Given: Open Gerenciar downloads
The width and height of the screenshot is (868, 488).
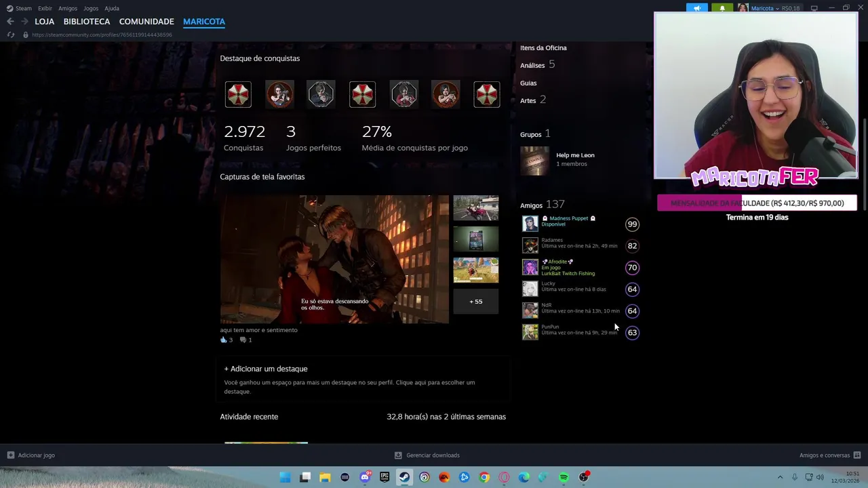Looking at the screenshot, I should [x=427, y=455].
